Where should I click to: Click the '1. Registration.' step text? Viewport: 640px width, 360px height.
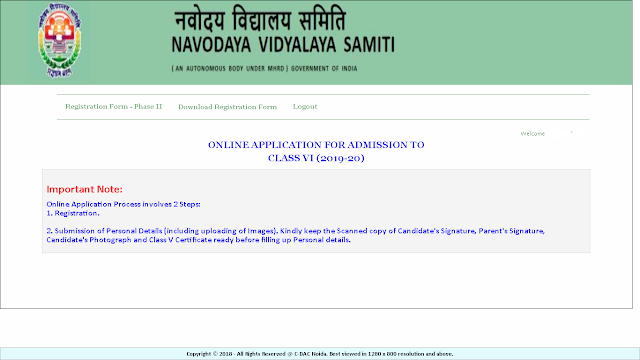click(73, 213)
